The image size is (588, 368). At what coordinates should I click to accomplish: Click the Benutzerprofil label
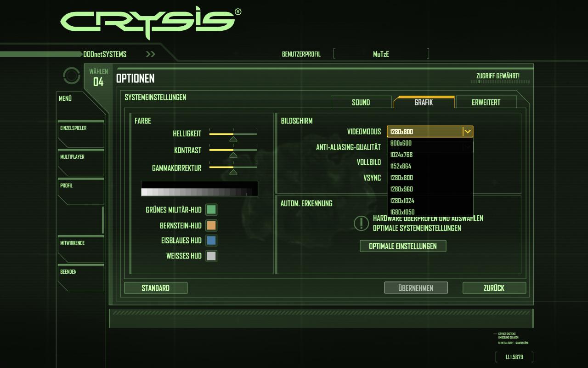[x=301, y=54]
